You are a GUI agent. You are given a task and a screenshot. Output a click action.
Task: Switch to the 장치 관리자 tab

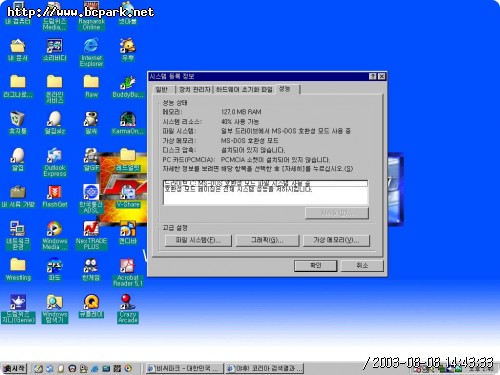click(195, 90)
